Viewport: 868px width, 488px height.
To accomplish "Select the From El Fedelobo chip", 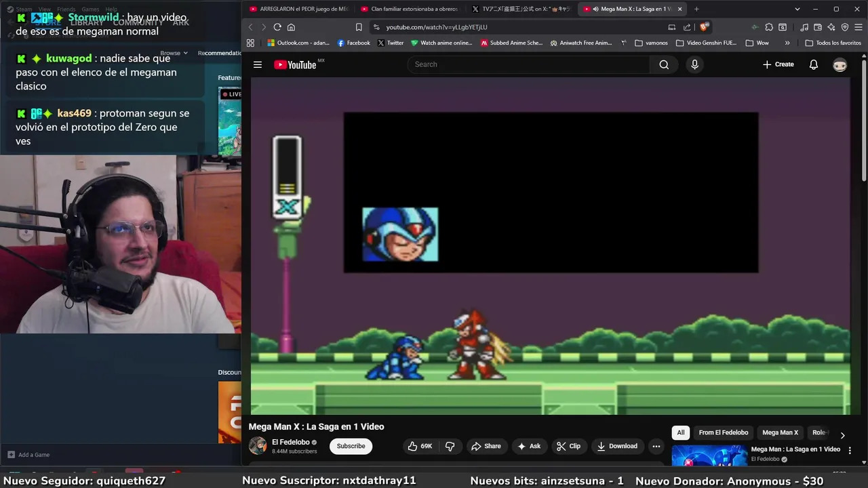I will (724, 432).
